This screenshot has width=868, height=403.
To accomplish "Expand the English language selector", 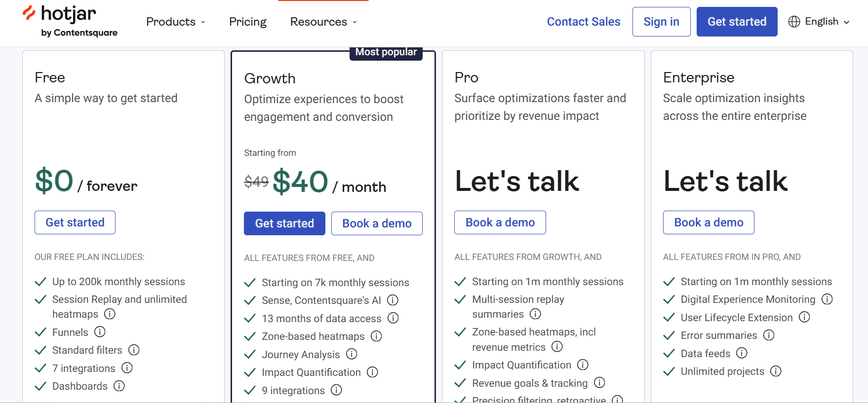I will (x=821, y=21).
